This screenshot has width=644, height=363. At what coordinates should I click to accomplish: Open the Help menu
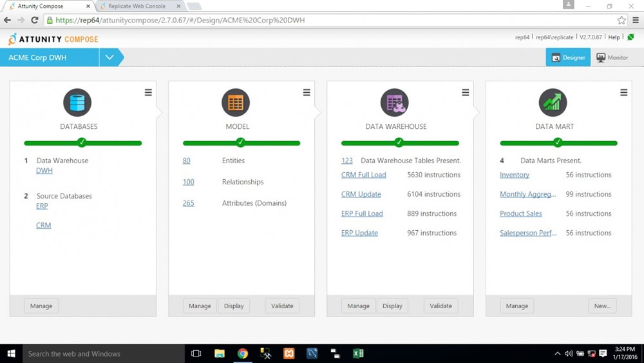point(614,37)
